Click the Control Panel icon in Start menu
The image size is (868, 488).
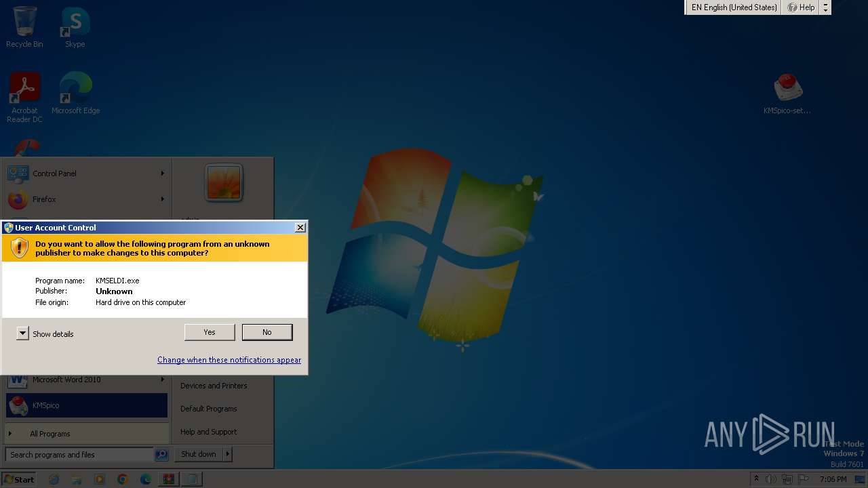[x=18, y=174]
